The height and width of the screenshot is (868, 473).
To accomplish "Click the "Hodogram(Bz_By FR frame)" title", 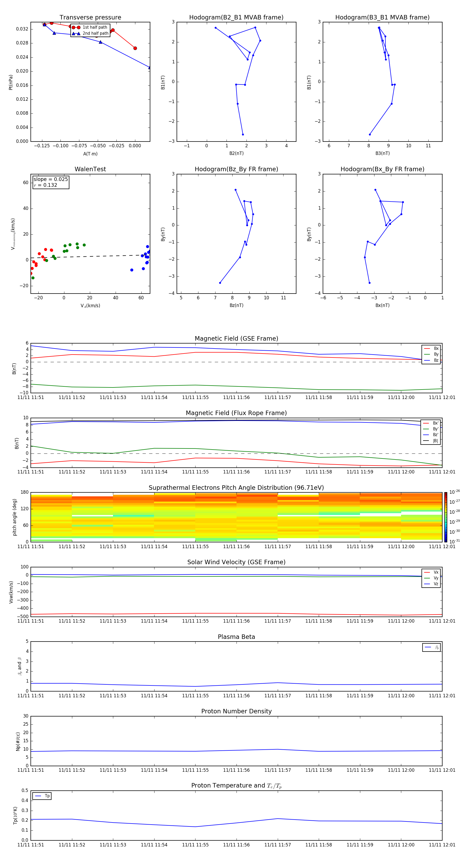I will pyautogui.click(x=236, y=169).
